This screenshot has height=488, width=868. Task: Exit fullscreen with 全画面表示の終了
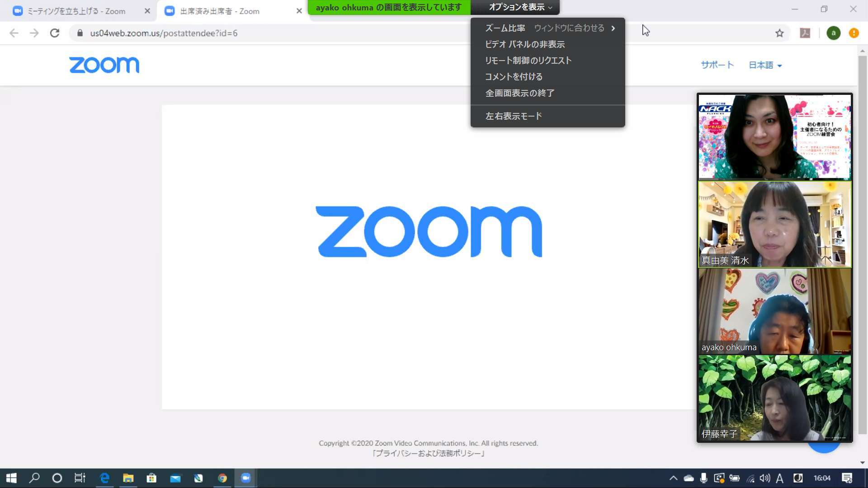point(520,93)
